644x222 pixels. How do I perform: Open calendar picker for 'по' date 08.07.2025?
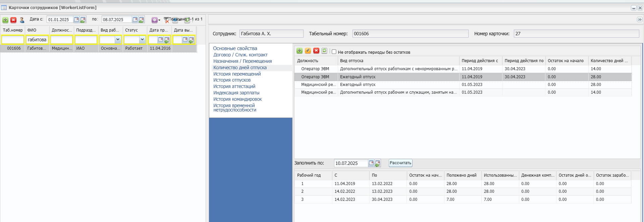tap(135, 19)
